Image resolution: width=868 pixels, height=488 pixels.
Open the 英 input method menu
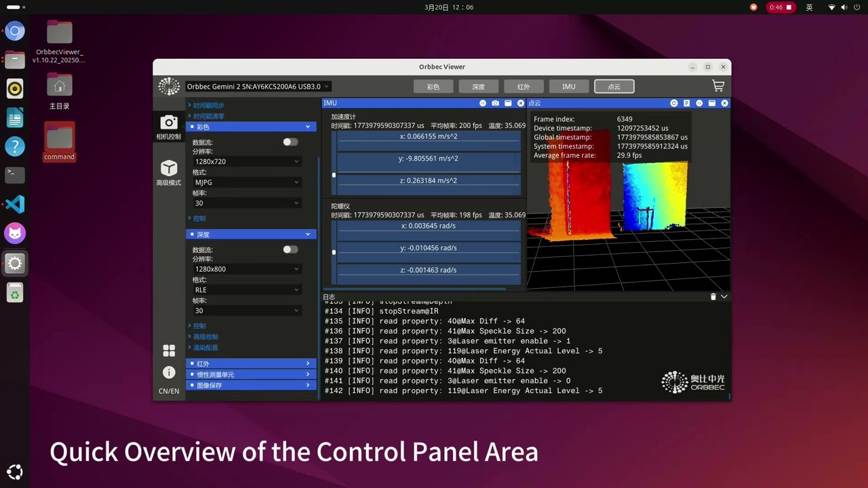[809, 7]
